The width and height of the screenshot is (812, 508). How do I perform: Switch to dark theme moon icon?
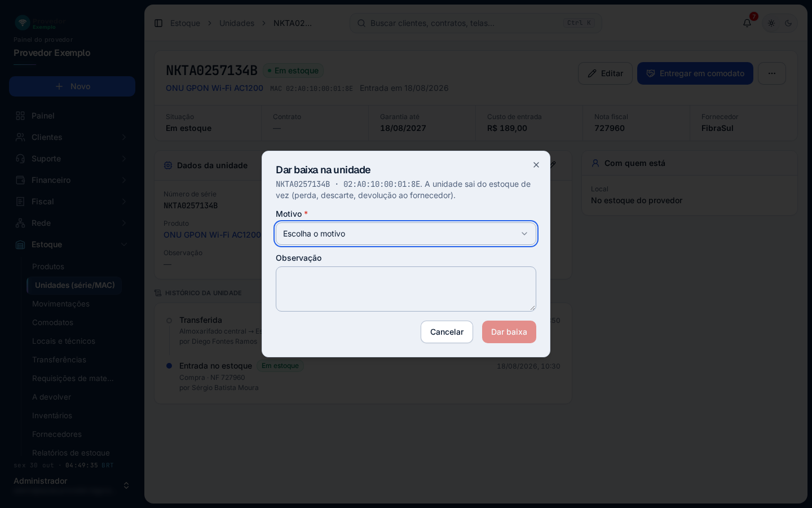point(788,23)
